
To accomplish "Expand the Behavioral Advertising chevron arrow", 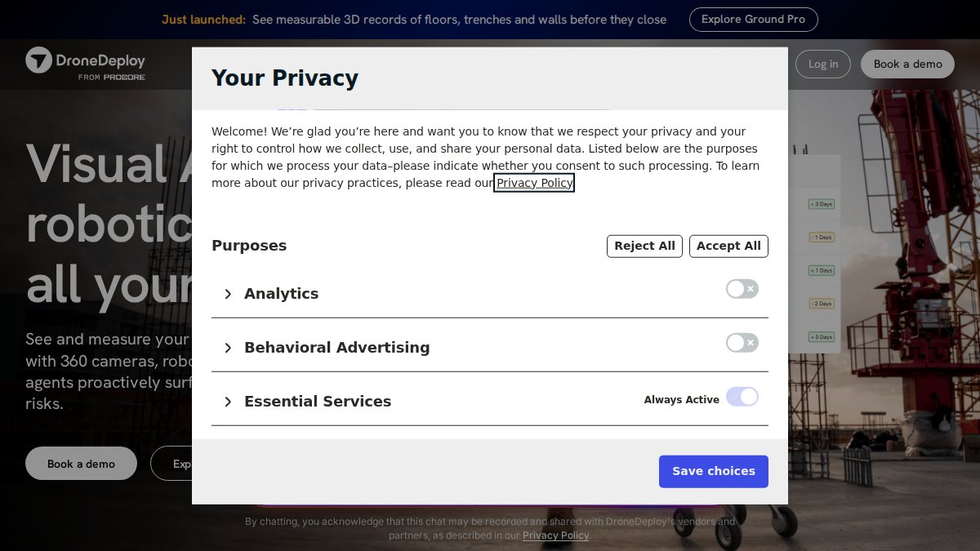I will coord(228,348).
